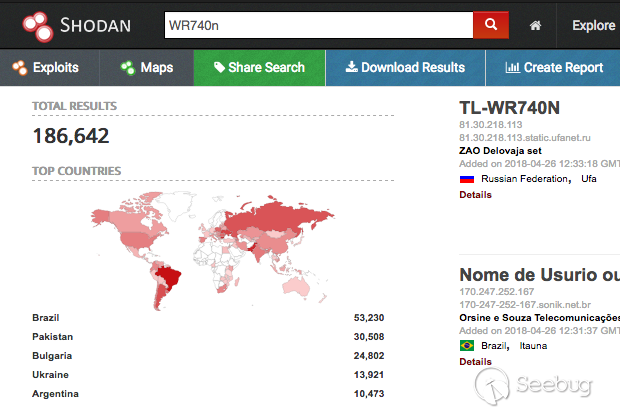Click the Exploits orange circles icon
The width and height of the screenshot is (620, 413).
20,68
